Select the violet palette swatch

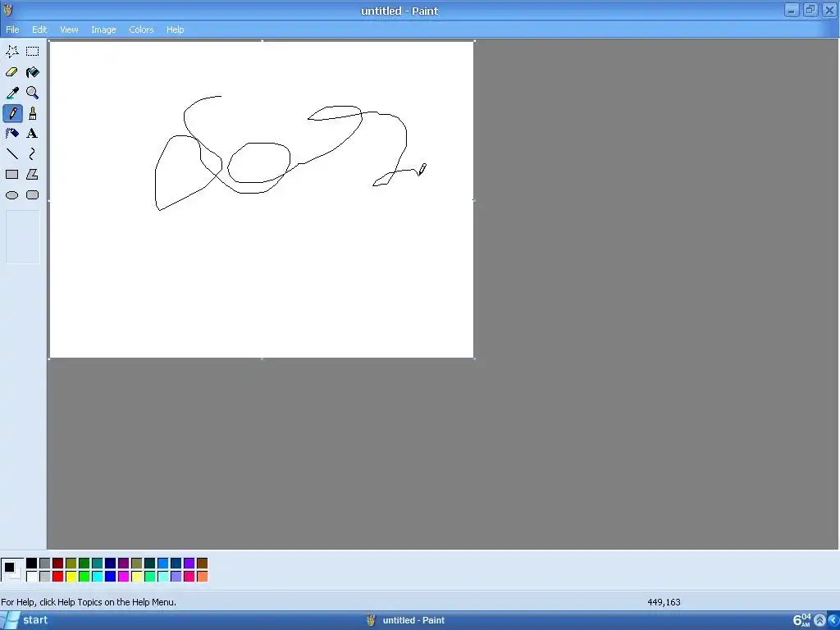(x=189, y=563)
